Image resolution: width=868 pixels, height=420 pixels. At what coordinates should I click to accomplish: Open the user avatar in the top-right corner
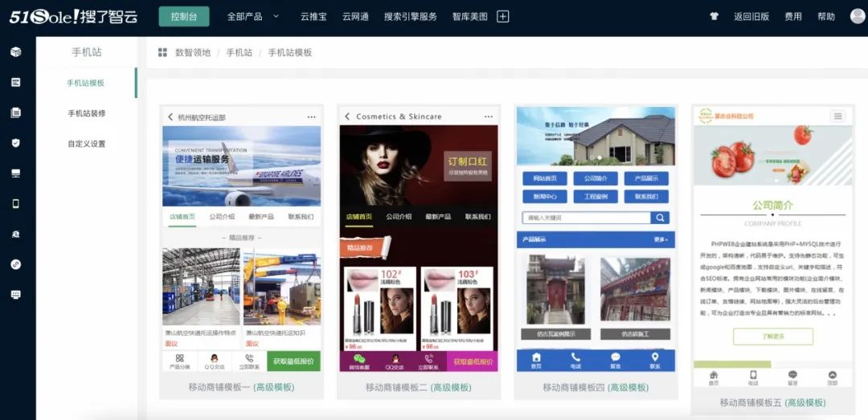(x=858, y=16)
